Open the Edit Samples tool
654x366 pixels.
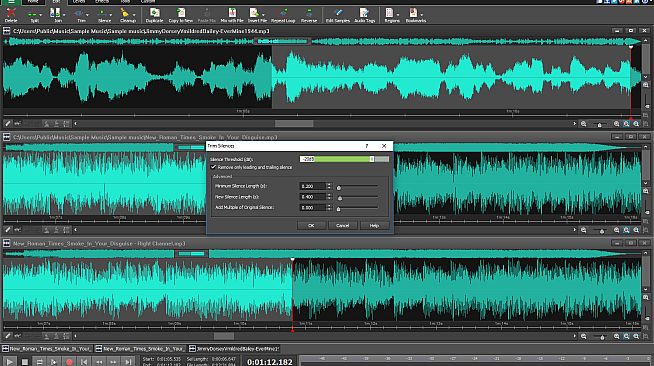338,15
